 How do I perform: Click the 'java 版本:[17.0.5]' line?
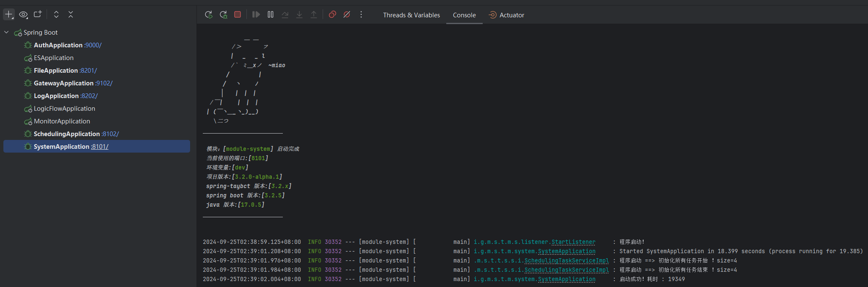pyautogui.click(x=235, y=205)
